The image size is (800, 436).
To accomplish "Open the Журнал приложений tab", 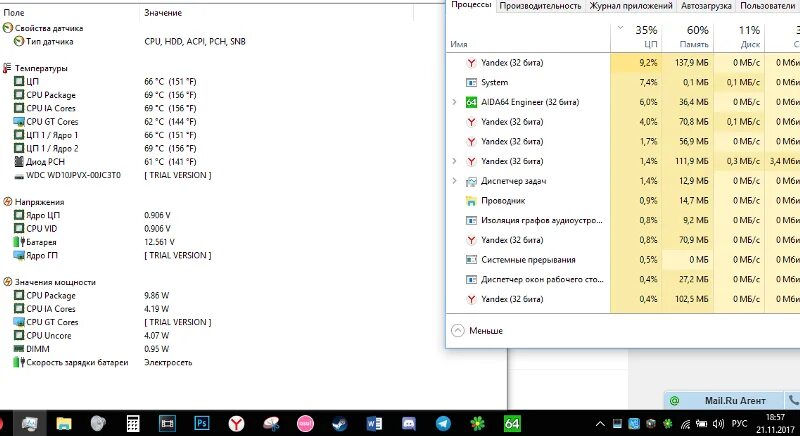I will (x=631, y=6).
